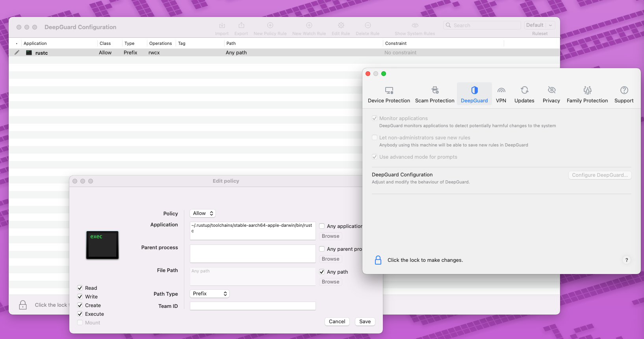Click the lock in DeepGuard Configuration window

coord(23,305)
